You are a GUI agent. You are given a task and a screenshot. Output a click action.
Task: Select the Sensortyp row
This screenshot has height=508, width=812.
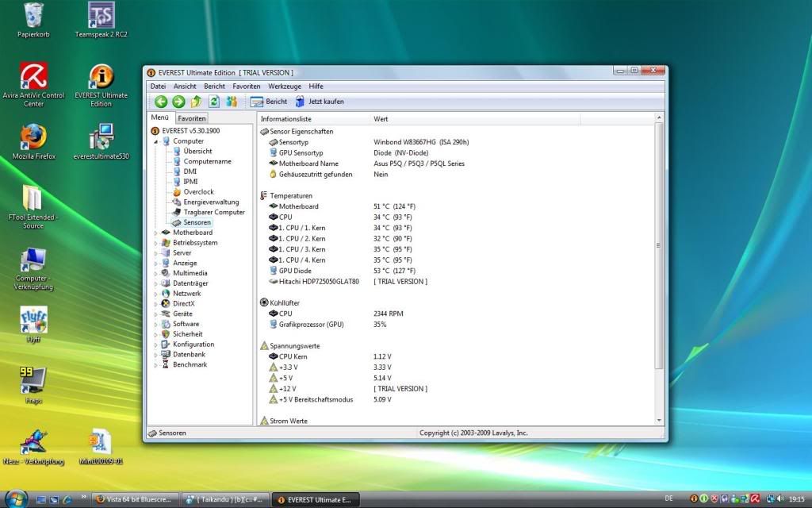[x=456, y=142]
